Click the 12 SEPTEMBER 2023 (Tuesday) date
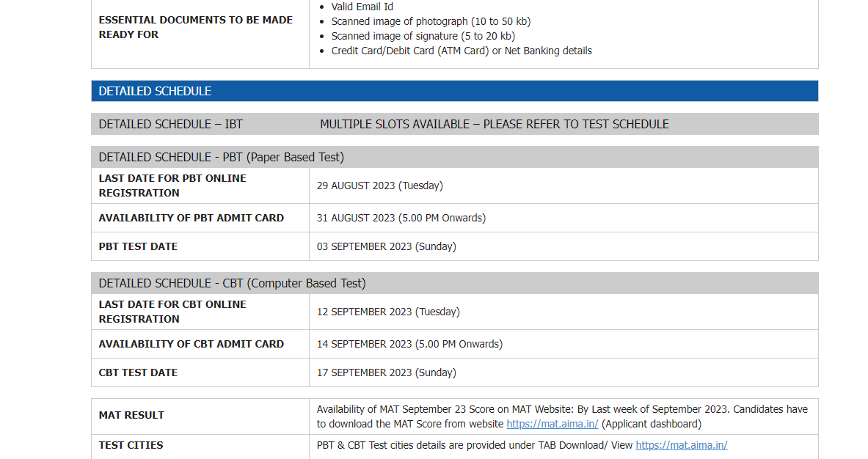 point(388,312)
